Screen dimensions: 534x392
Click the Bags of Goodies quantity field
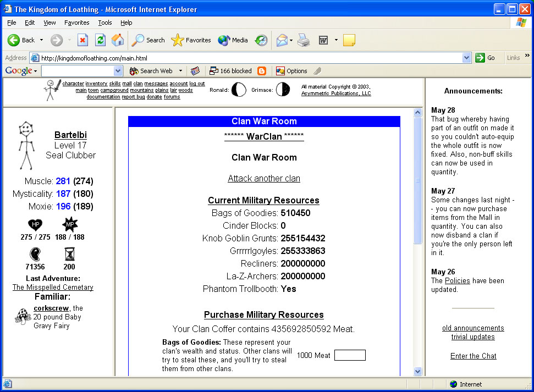(350, 355)
